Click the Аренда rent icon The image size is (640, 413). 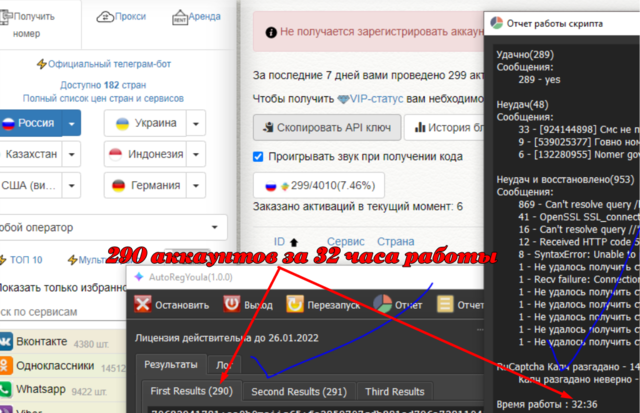179,18
